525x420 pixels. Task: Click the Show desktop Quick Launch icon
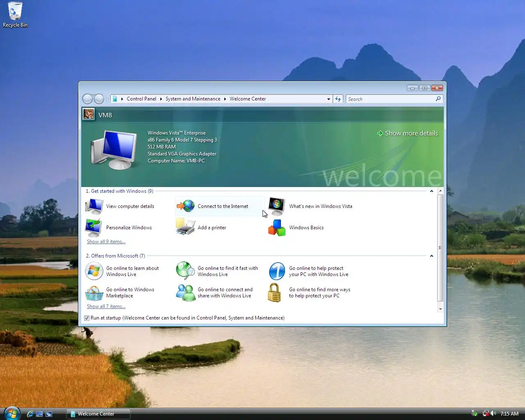click(39, 414)
